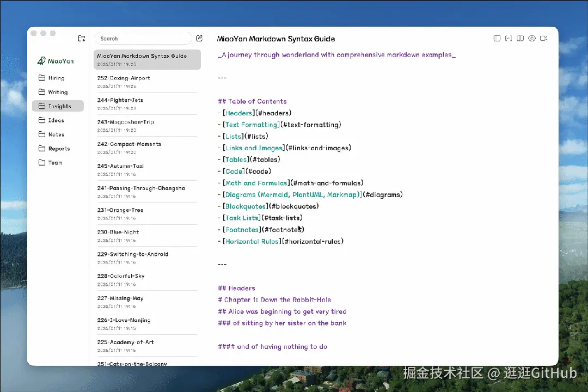Create a new note with the compose icon
588x392 pixels.
click(x=199, y=38)
